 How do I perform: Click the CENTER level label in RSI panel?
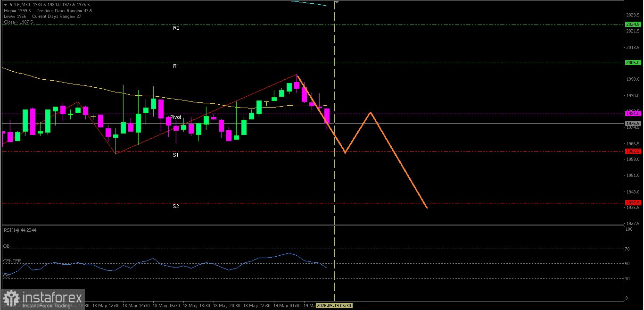tap(12, 261)
